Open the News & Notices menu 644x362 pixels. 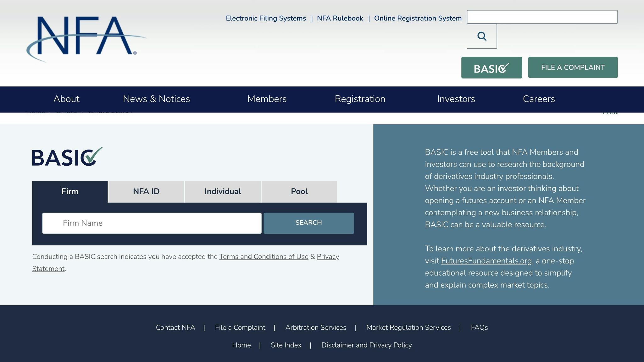[156, 99]
